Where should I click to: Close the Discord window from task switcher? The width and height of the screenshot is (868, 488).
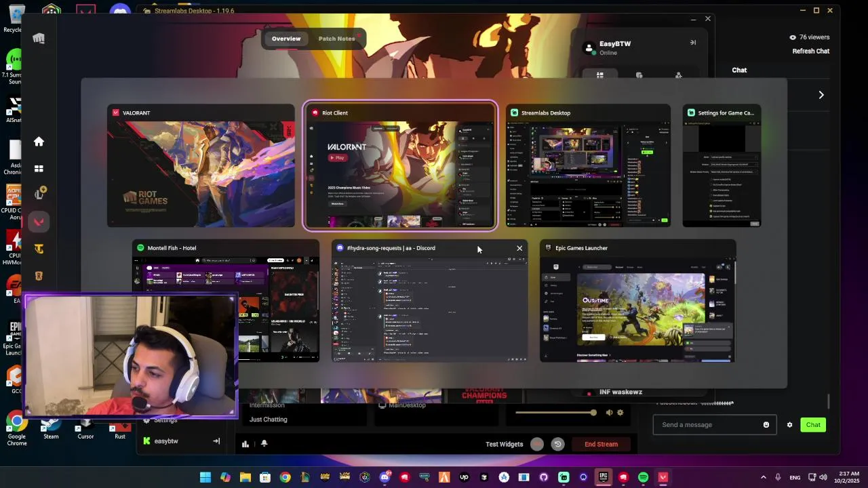click(519, 248)
